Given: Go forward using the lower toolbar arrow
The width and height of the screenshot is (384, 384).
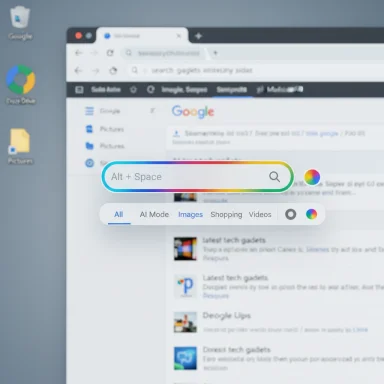Looking at the screenshot, I should point(96,71).
